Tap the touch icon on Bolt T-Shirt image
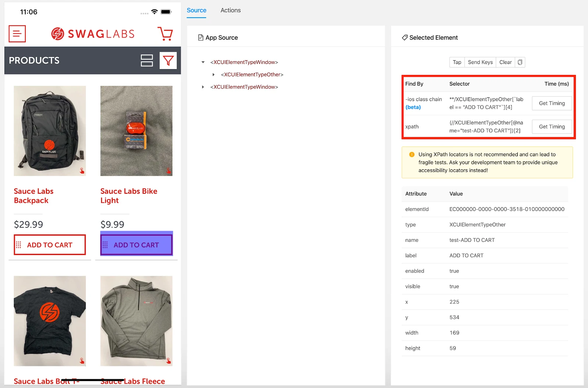The height and width of the screenshot is (388, 588). click(82, 361)
